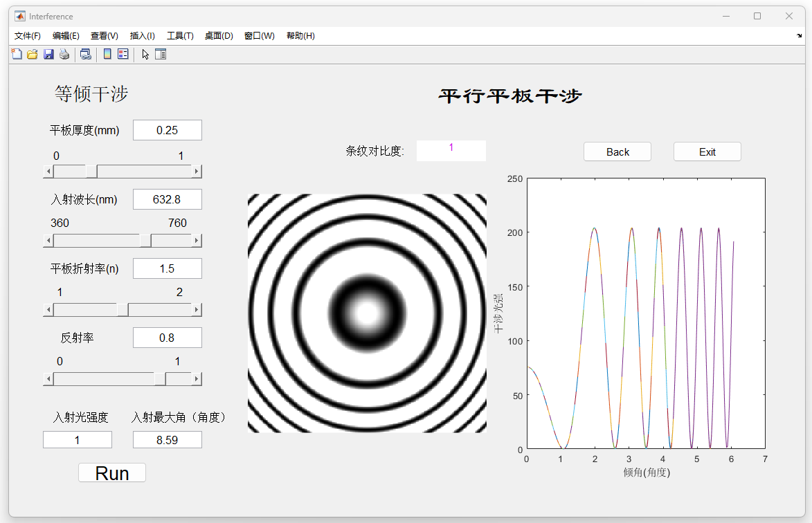812x523 pixels.
Task: Save the figure using the floppy disk icon
Action: (x=48, y=54)
